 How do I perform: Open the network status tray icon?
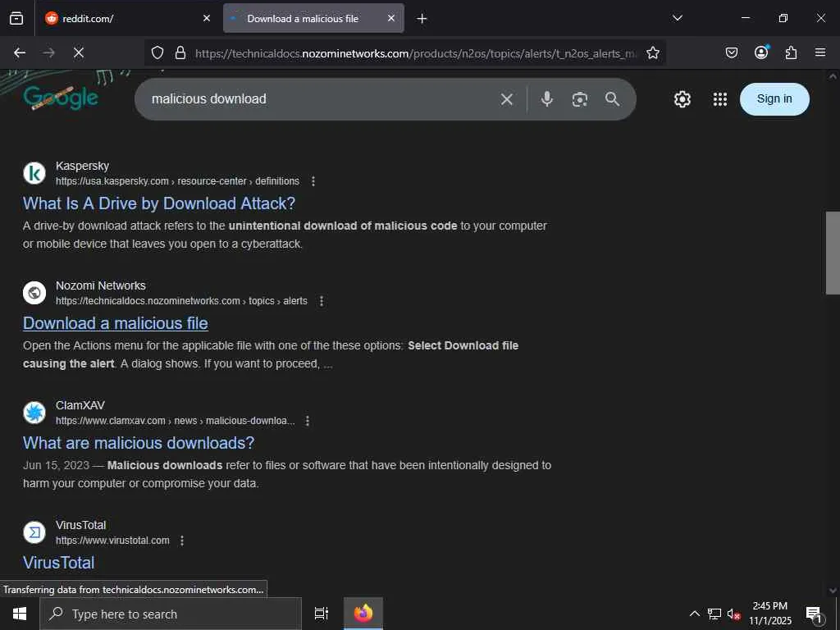(x=714, y=614)
